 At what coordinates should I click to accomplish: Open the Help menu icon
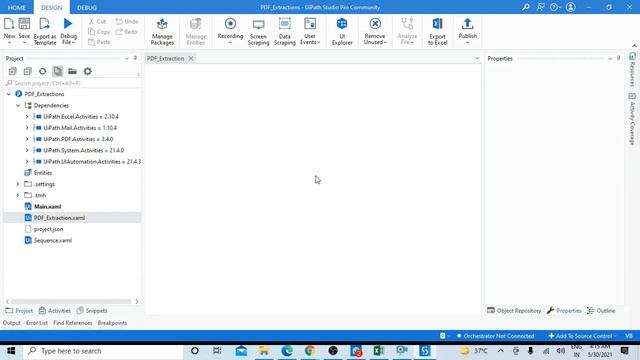[x=555, y=7]
